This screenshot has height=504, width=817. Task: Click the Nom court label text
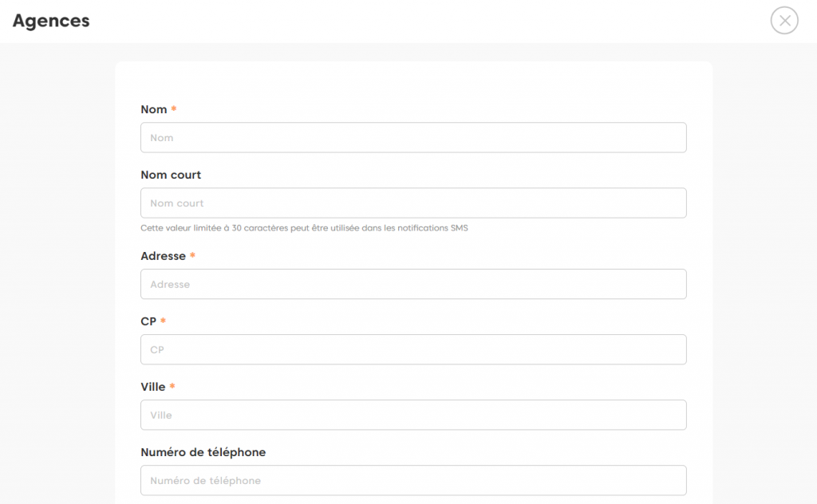click(171, 175)
